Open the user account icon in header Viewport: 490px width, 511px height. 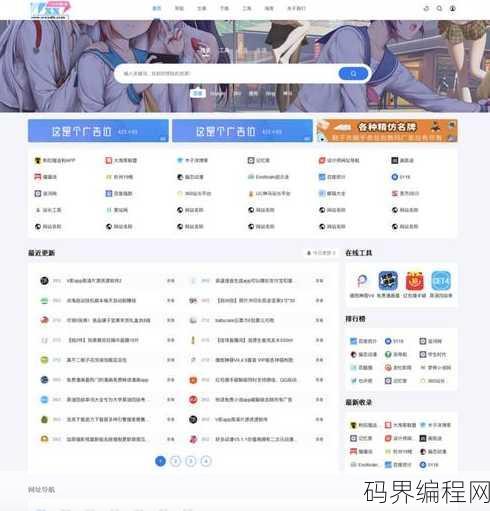[x=452, y=8]
